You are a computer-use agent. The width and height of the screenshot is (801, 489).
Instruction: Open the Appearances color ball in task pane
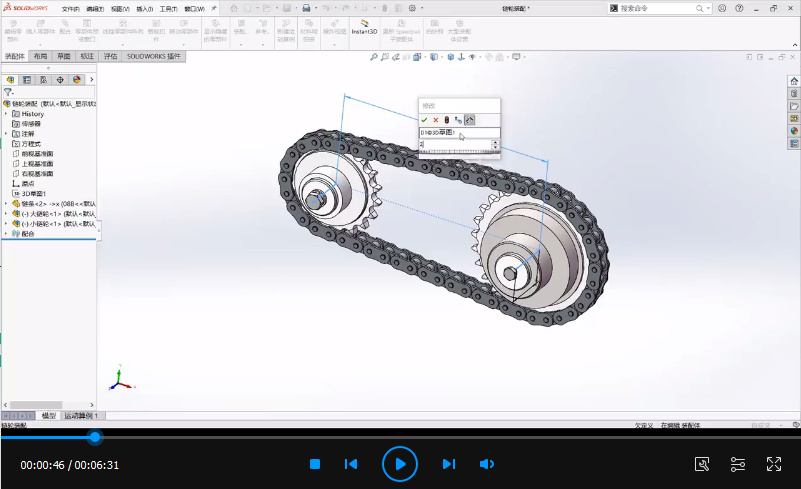pos(794,131)
